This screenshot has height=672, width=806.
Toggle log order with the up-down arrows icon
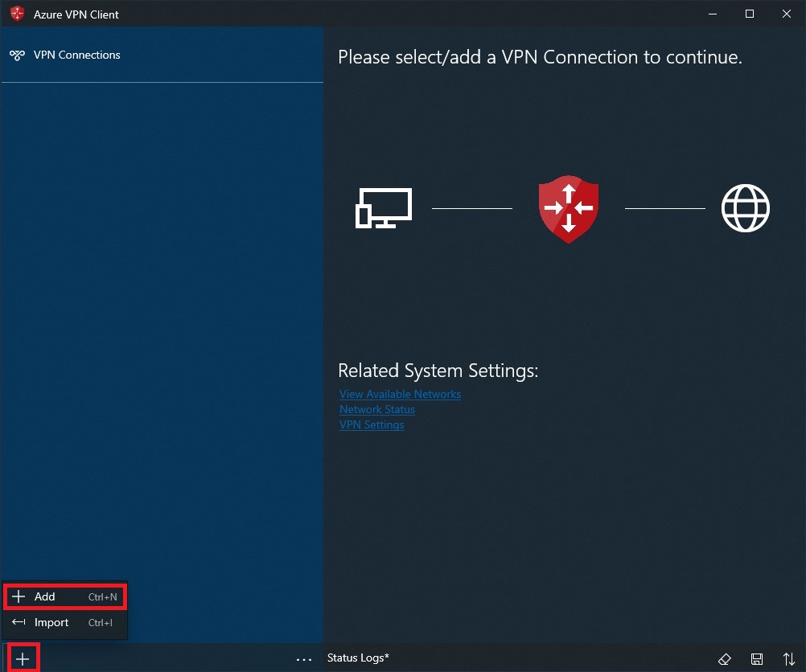point(789,658)
